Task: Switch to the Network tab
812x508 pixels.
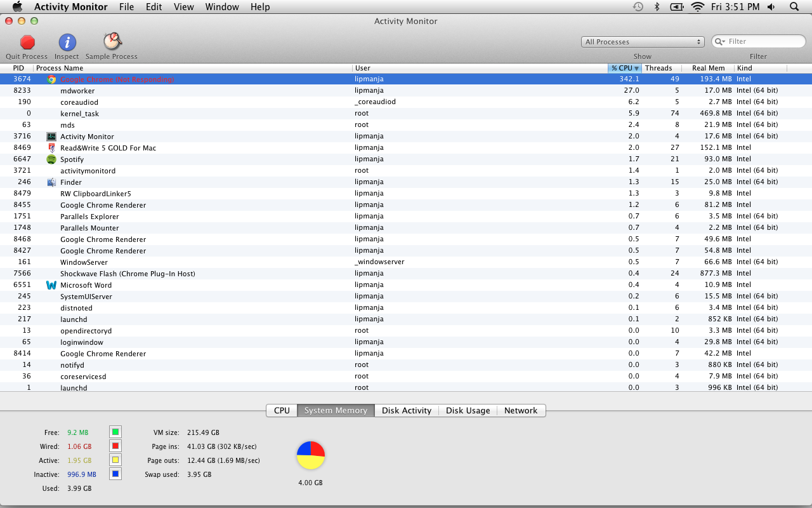Action: (x=521, y=410)
